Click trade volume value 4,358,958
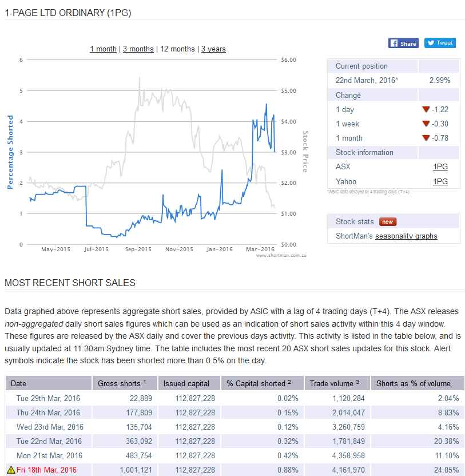465x476 pixels. (x=348, y=455)
